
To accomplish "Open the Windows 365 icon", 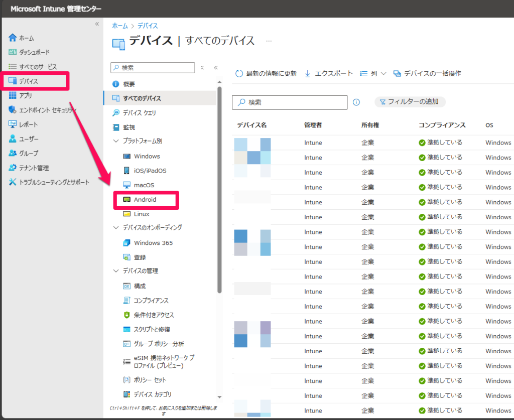I will pos(127,243).
